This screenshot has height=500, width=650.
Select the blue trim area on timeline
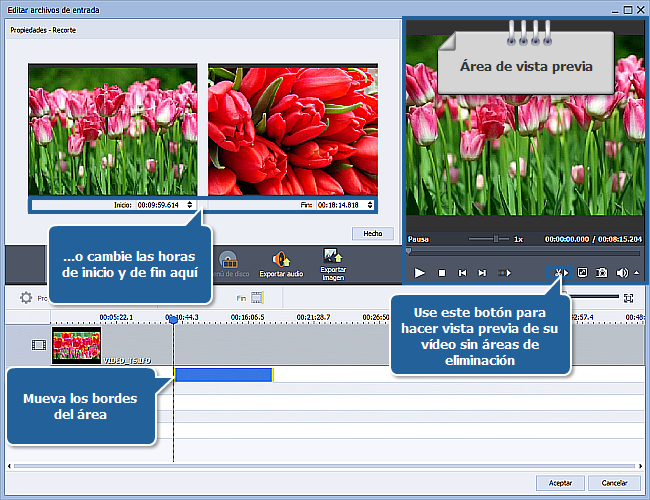[223, 374]
